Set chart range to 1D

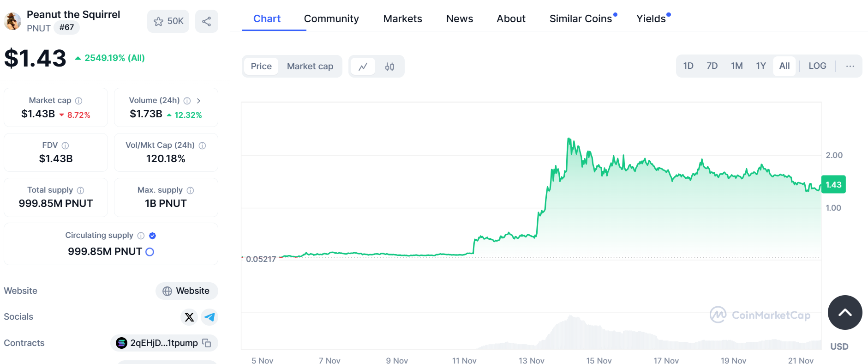[688, 66]
